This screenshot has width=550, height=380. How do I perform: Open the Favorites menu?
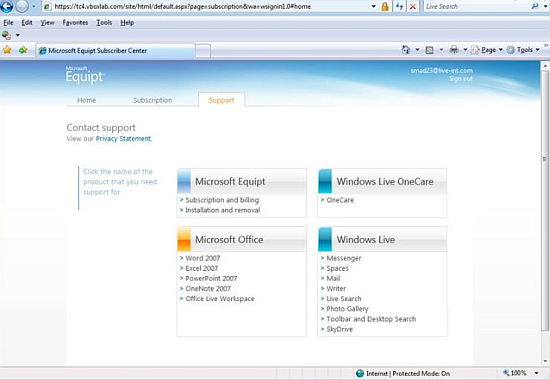(x=75, y=22)
